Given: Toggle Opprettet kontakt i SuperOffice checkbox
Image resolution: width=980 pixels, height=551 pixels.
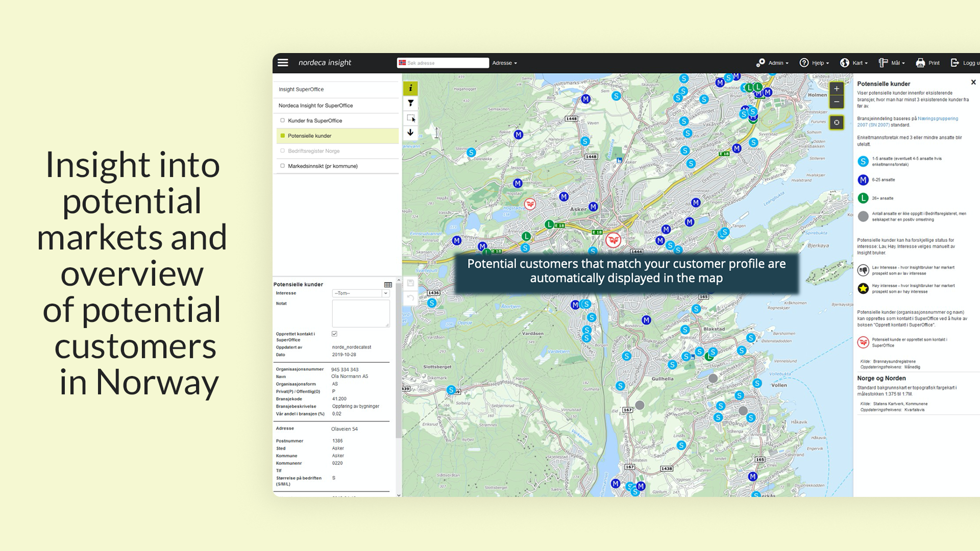Looking at the screenshot, I should point(334,334).
